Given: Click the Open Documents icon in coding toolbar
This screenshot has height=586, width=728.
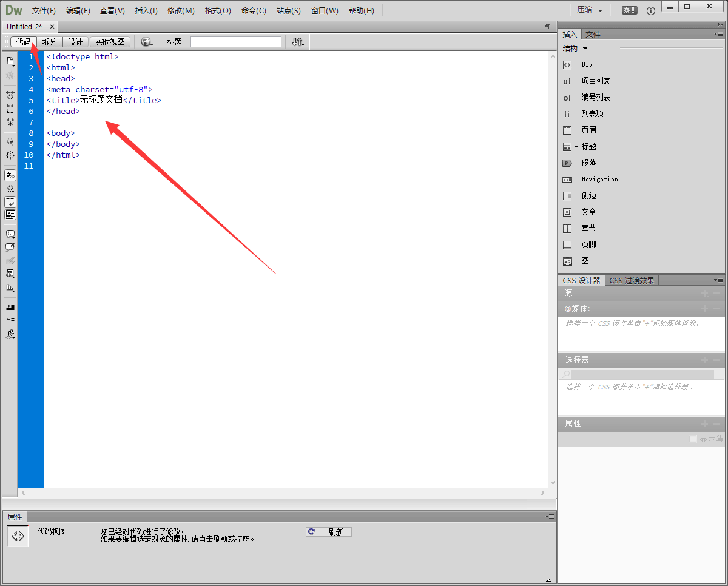Looking at the screenshot, I should click(x=10, y=61).
